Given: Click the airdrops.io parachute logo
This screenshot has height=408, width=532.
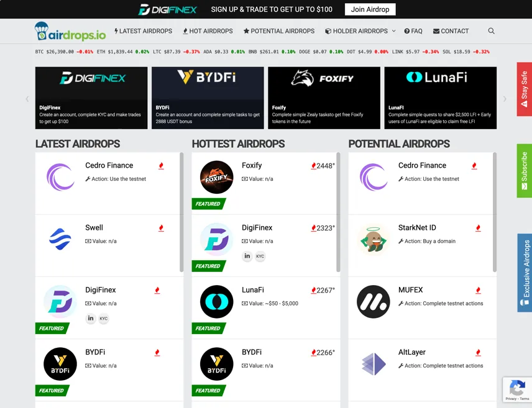Looking at the screenshot, I should (x=70, y=31).
